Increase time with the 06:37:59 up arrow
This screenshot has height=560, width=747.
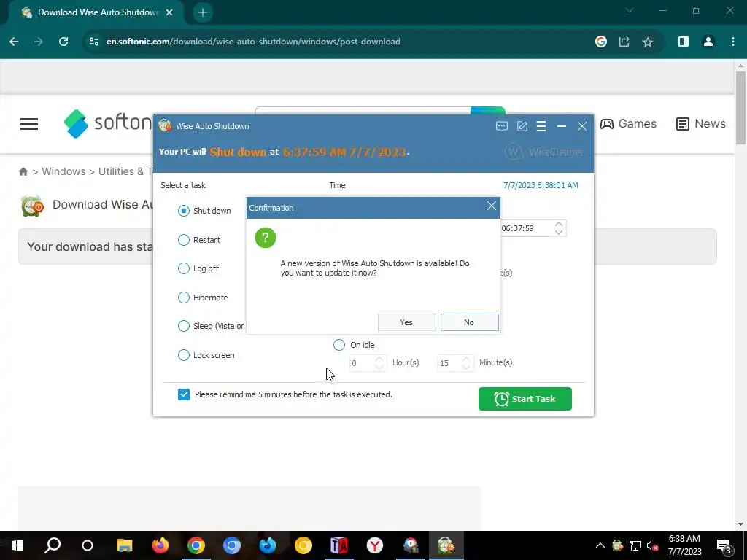click(559, 224)
